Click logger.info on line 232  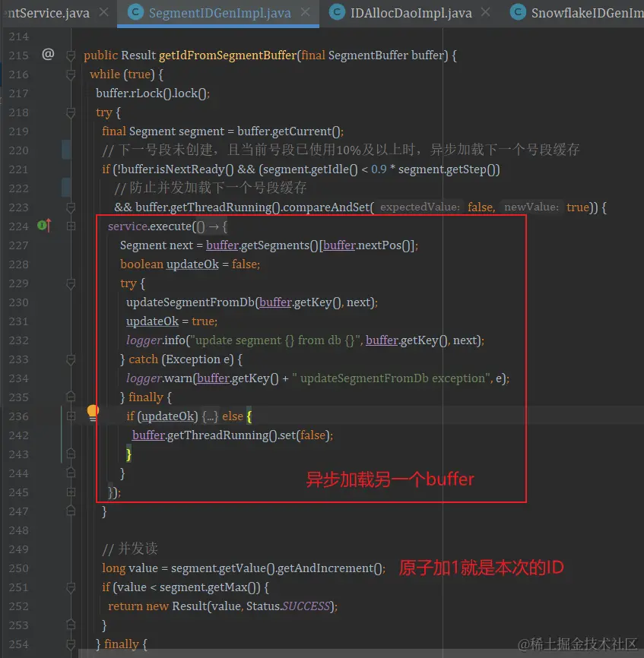click(156, 340)
